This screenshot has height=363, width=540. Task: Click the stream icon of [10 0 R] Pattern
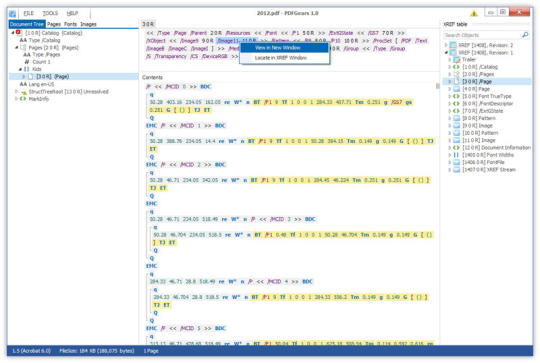(457, 133)
